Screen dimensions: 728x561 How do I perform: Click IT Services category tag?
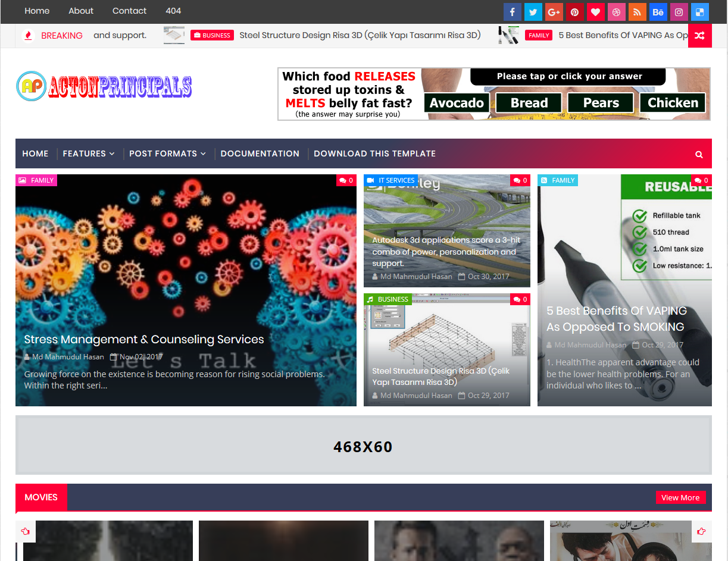pos(391,180)
